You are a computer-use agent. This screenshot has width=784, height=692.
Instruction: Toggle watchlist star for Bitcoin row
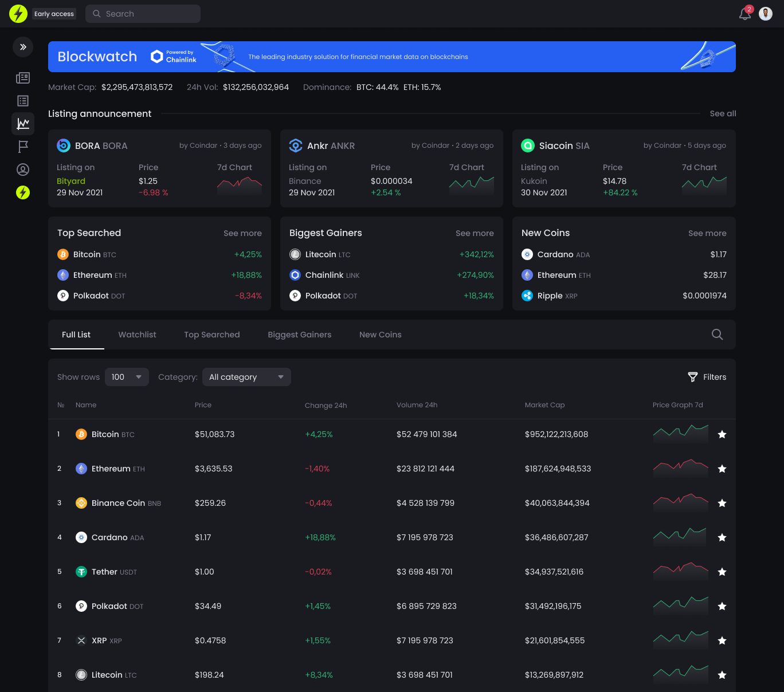pyautogui.click(x=722, y=434)
